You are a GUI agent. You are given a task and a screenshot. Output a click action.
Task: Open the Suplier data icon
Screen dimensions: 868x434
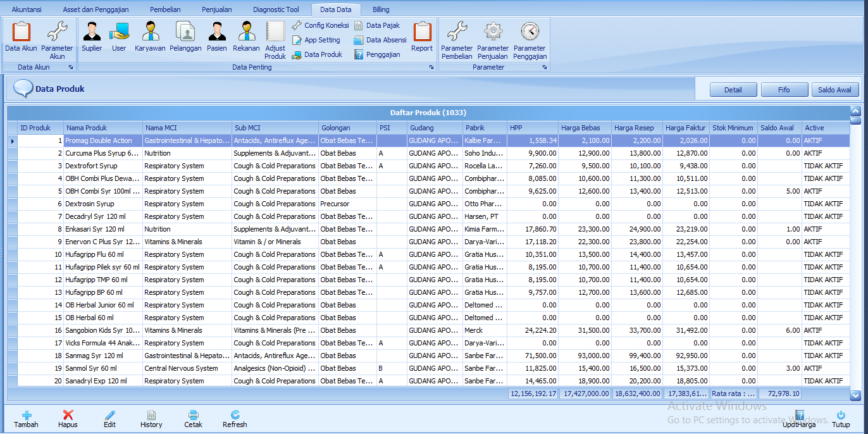[x=92, y=32]
